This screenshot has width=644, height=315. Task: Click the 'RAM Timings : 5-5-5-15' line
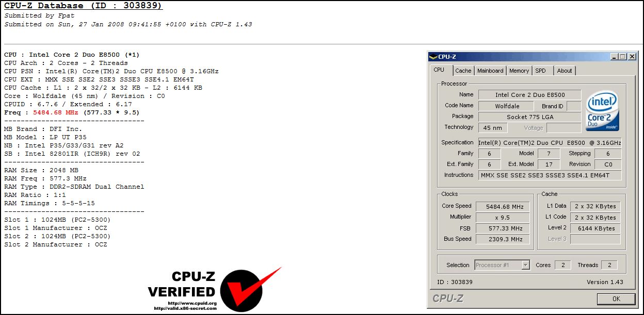pyautogui.click(x=50, y=203)
